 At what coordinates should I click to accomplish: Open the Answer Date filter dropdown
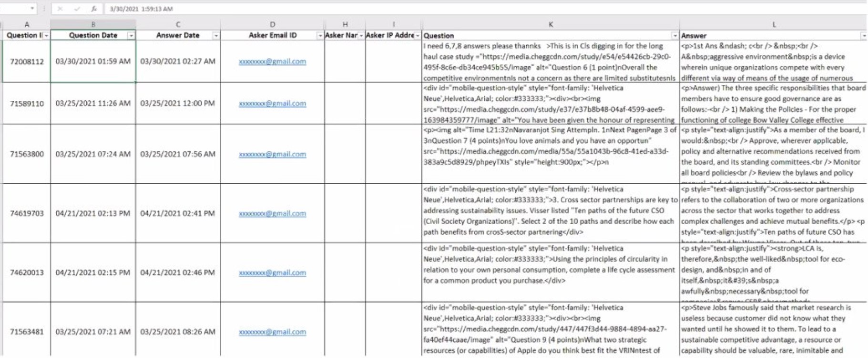[216, 36]
